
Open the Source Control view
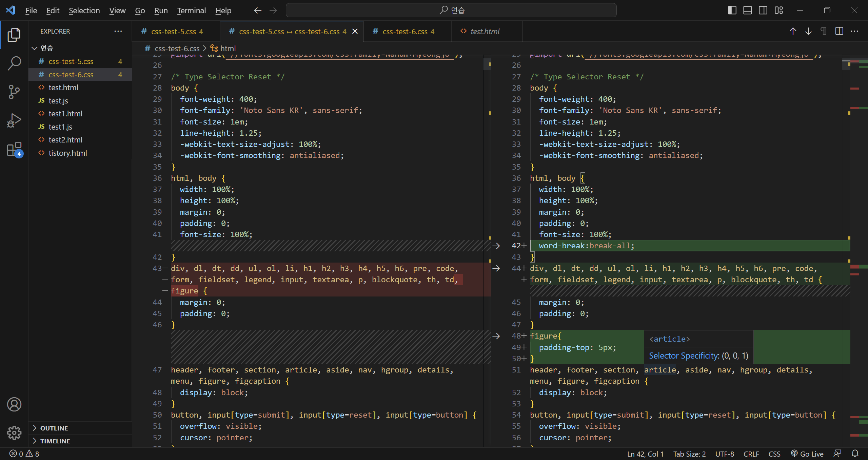pyautogui.click(x=14, y=92)
